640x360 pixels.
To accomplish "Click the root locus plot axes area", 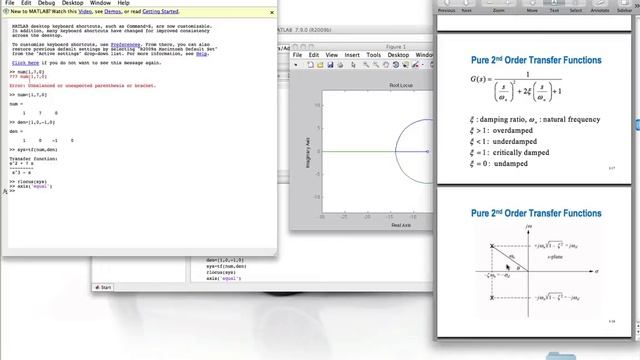I will (377, 151).
